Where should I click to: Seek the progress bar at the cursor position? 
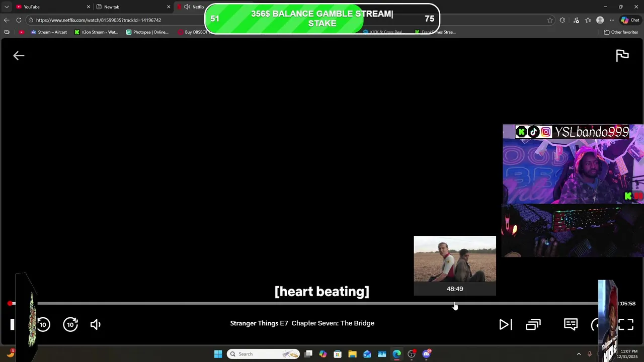point(455,303)
